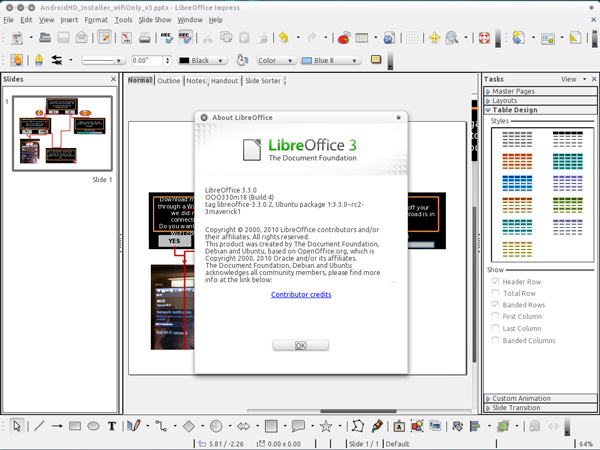Image resolution: width=600 pixels, height=450 pixels.
Task: Expand the Layouts section
Action: click(541, 101)
